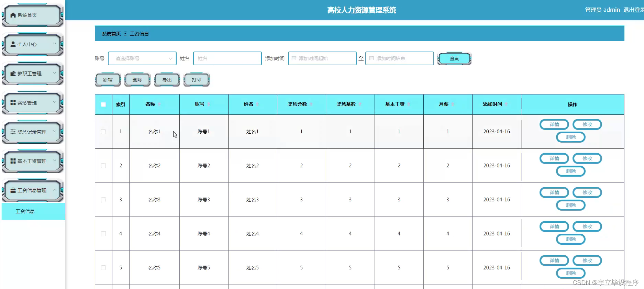Click 修改 for row 名称4
644x289 pixels.
[x=587, y=226]
